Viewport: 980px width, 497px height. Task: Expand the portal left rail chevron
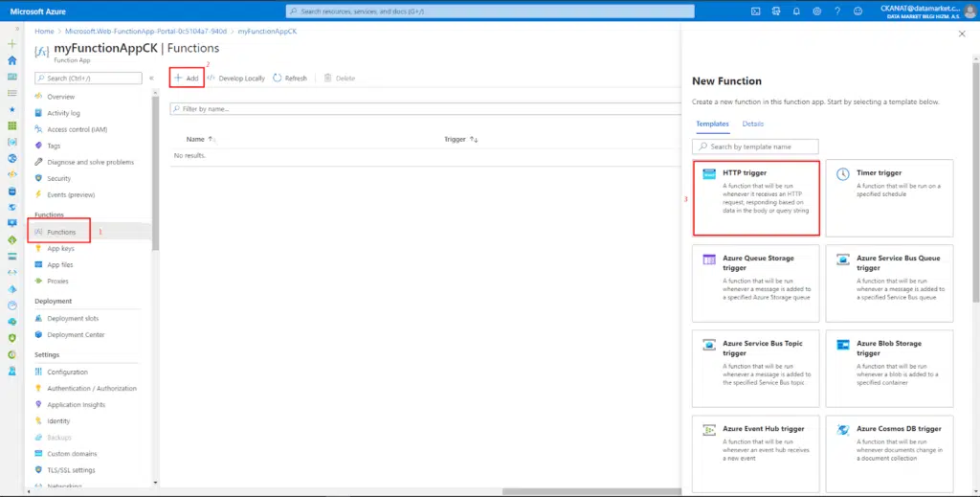17,29
